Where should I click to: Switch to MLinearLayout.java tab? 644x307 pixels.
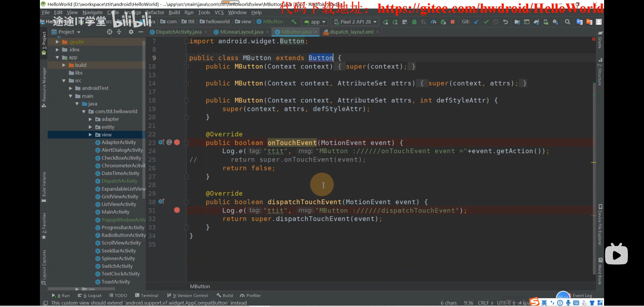[241, 32]
